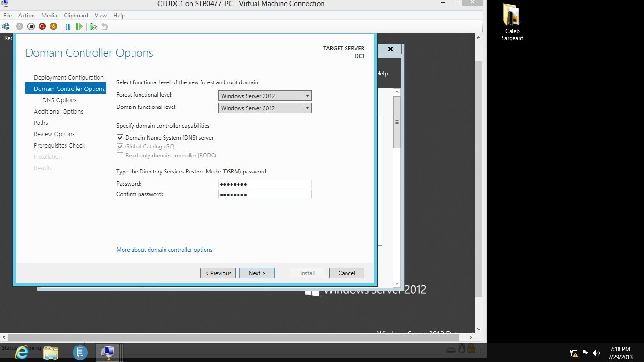Click the VM window scroll up arrow
The image size is (644, 362).
[x=479, y=37]
